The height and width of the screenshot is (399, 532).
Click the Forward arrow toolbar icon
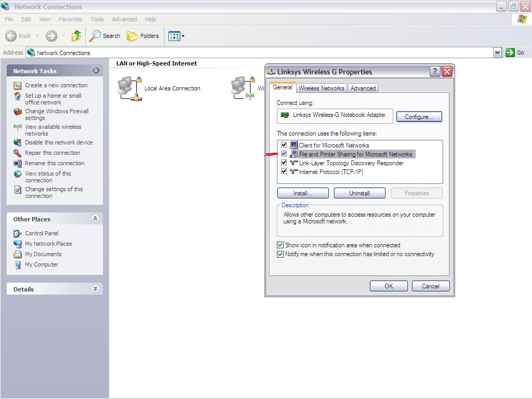[x=51, y=36]
